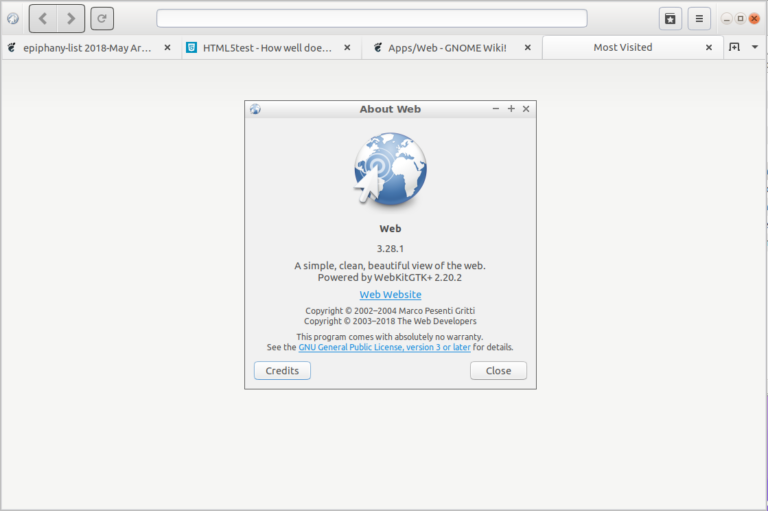Expand the tab list dropdown arrow
Image resolution: width=768 pixels, height=511 pixels.
tap(755, 47)
